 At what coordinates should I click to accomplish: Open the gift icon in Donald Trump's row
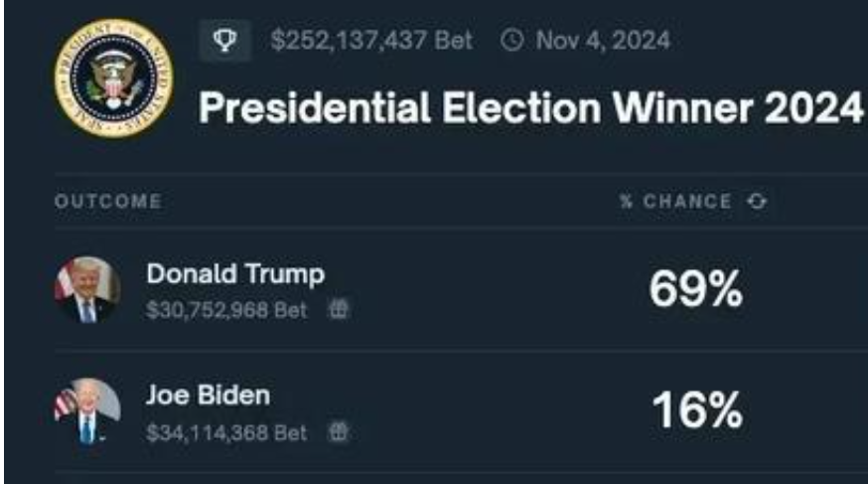coord(339,309)
